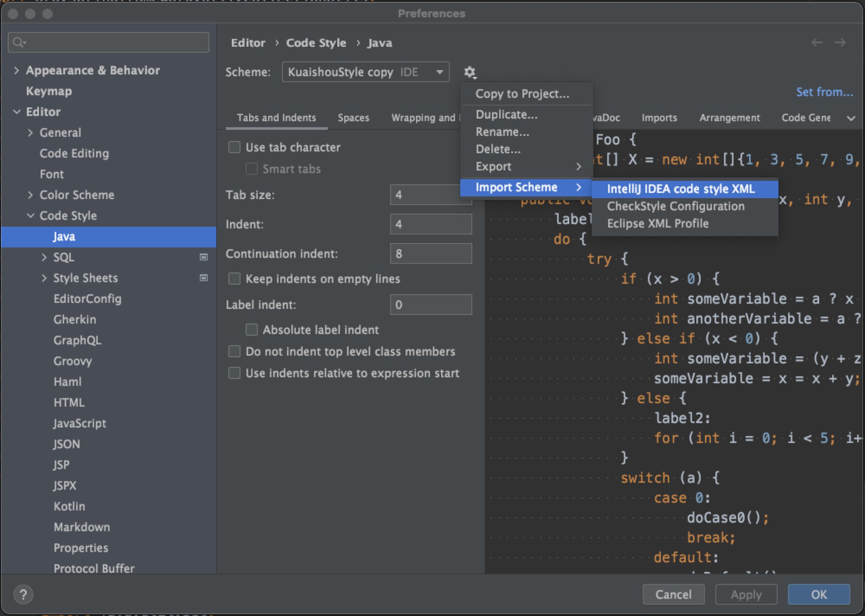The height and width of the screenshot is (616, 865).
Task: Show hidden tabs with the chevron
Action: pyautogui.click(x=851, y=118)
